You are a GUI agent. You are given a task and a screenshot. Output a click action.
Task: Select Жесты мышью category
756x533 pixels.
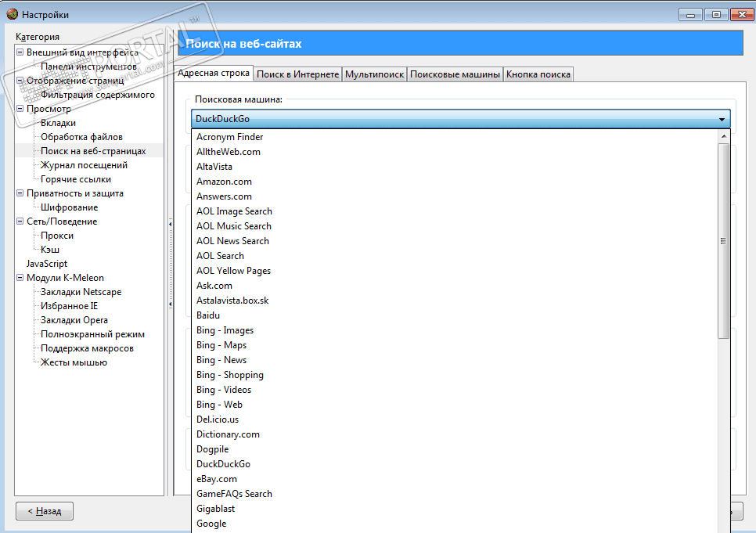(x=74, y=362)
